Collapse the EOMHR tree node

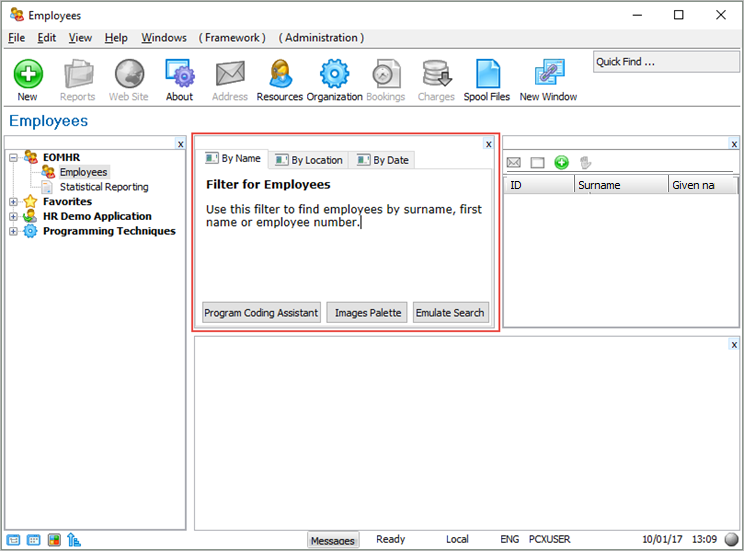(x=13, y=157)
